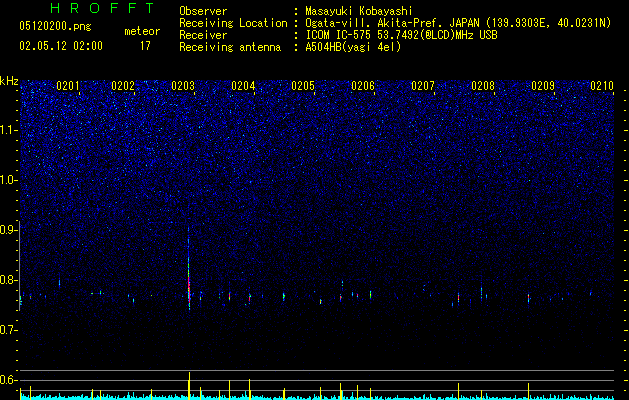Click receiver value ICOM IC-575 53.7492 MHz USB
This screenshot has height=400, width=629.
click(401, 35)
